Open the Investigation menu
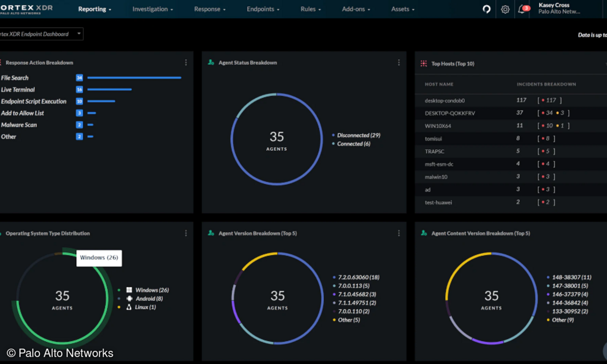The image size is (607, 364). coord(153,9)
